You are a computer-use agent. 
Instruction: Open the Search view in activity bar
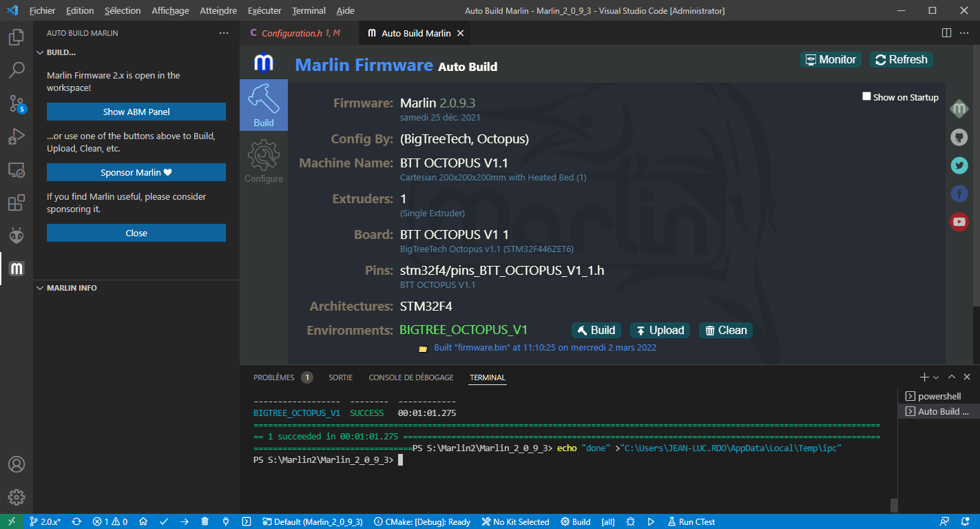point(17,70)
